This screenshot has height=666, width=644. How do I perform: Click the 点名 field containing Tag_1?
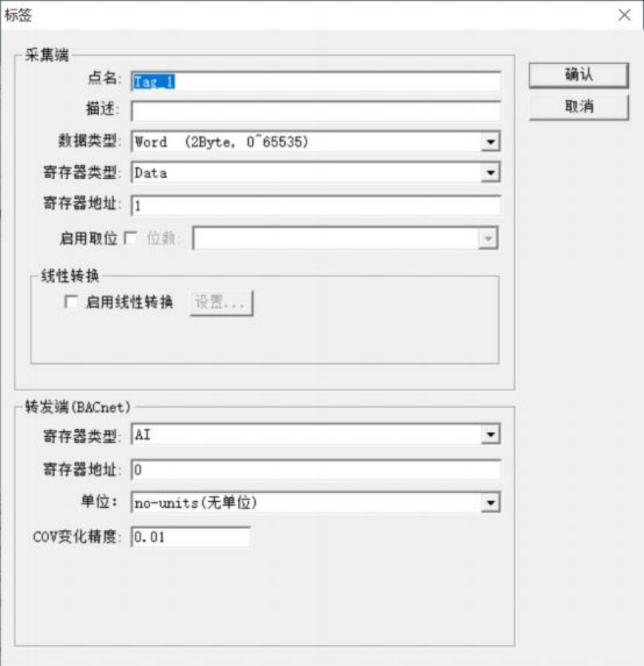[316, 82]
